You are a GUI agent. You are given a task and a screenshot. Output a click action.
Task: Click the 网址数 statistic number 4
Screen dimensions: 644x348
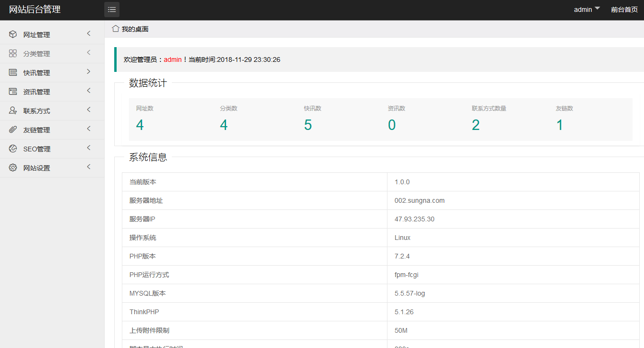(139, 125)
